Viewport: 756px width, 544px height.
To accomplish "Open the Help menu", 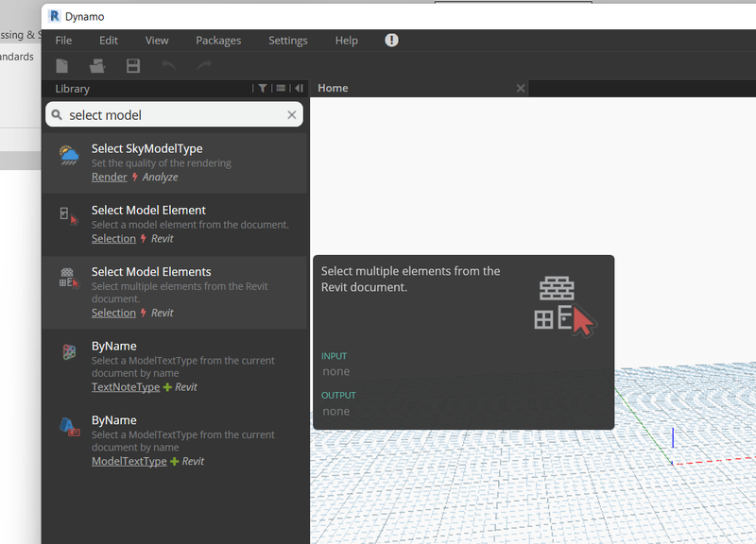I will pos(346,41).
